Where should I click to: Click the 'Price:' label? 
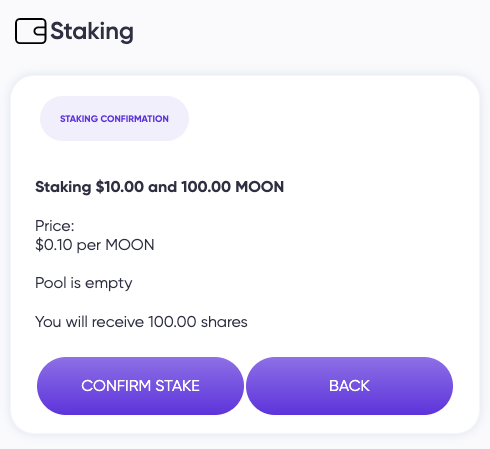pos(55,226)
